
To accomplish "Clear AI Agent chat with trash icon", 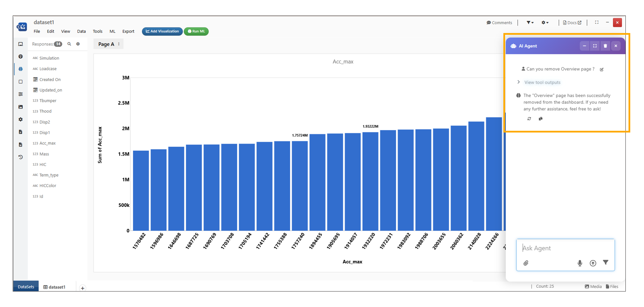I will [605, 46].
